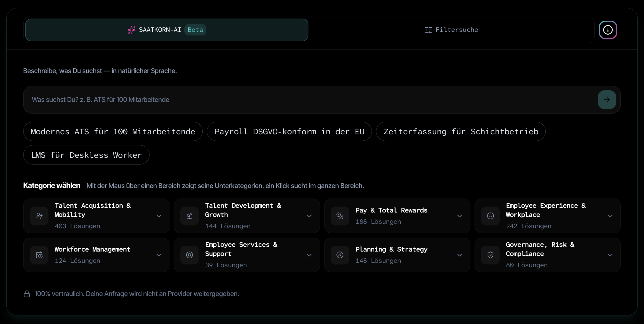Click the Pay & Total Rewards coins icon
Screen dimensions: 644x324
(x=340, y=216)
